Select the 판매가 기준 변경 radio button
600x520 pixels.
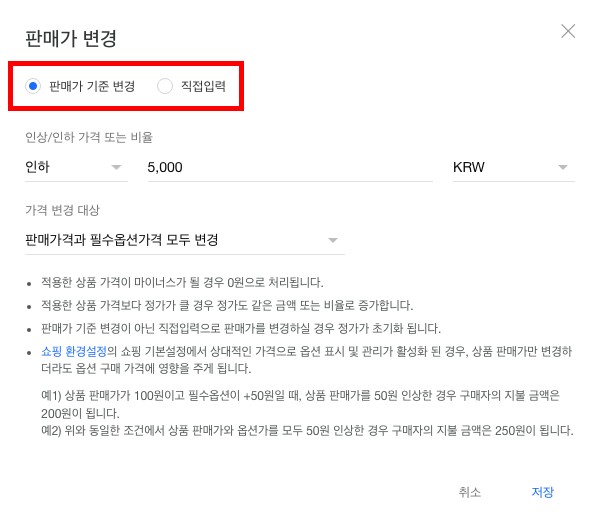tap(33, 86)
